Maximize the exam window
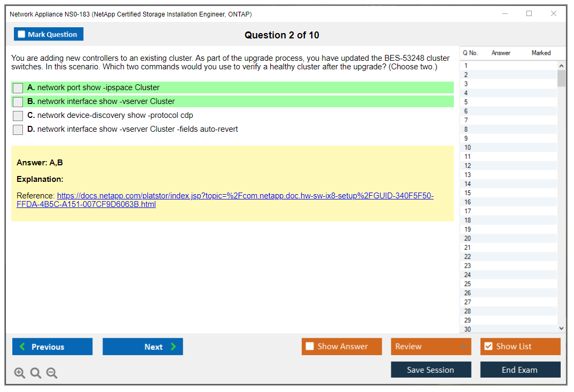The width and height of the screenshot is (574, 392). click(529, 14)
